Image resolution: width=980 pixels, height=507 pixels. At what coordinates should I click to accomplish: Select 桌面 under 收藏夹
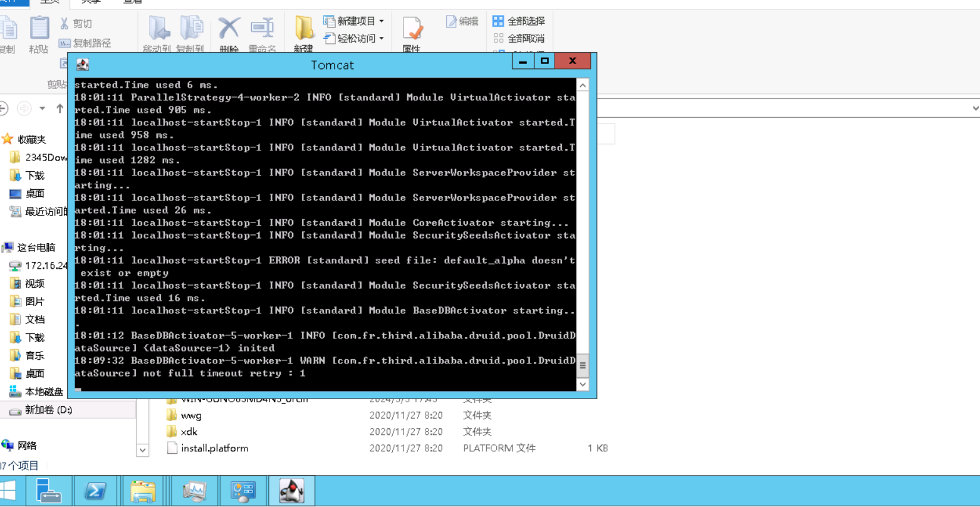click(x=28, y=194)
